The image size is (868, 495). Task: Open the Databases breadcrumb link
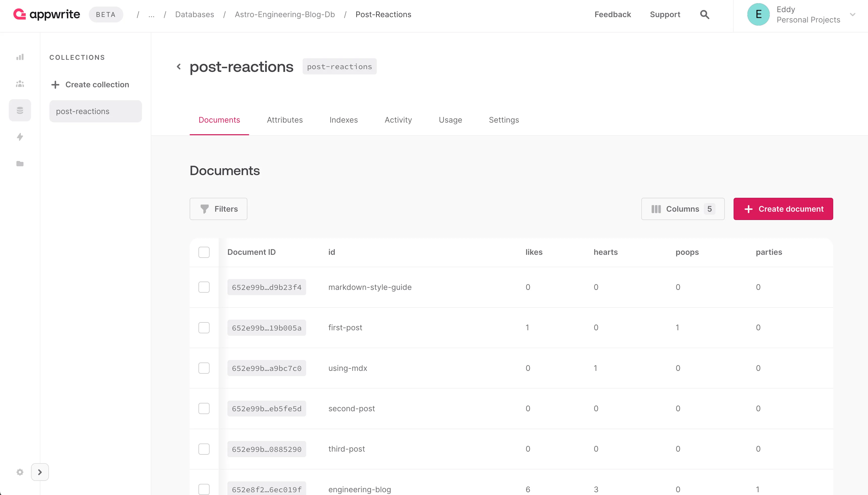(194, 14)
